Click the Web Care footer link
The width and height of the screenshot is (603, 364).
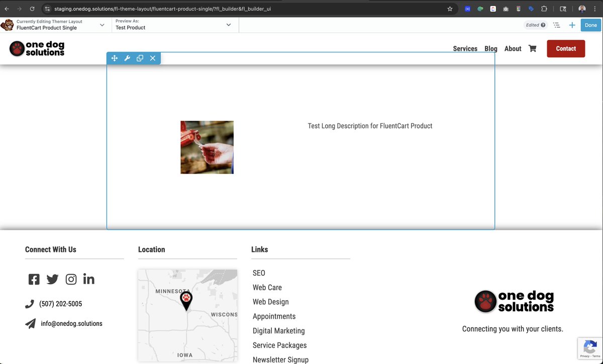tap(267, 288)
